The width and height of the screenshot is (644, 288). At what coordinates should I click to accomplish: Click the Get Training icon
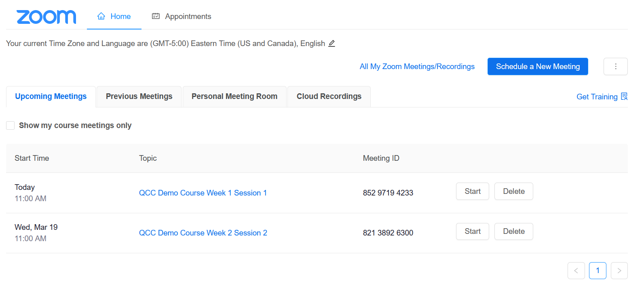click(624, 97)
